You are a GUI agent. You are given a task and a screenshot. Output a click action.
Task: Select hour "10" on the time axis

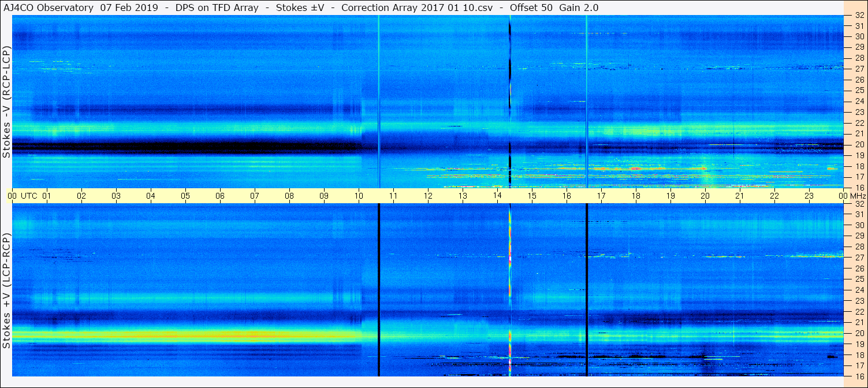(359, 196)
